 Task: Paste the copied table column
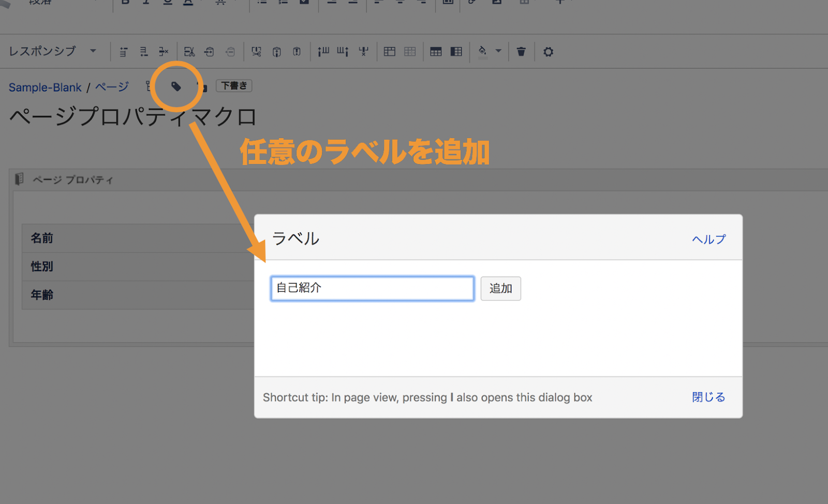click(x=297, y=52)
